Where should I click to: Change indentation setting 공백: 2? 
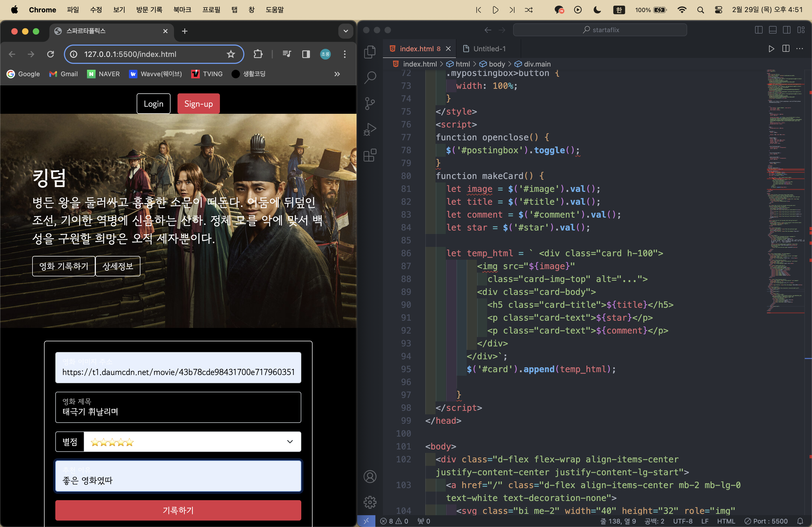pos(654,521)
